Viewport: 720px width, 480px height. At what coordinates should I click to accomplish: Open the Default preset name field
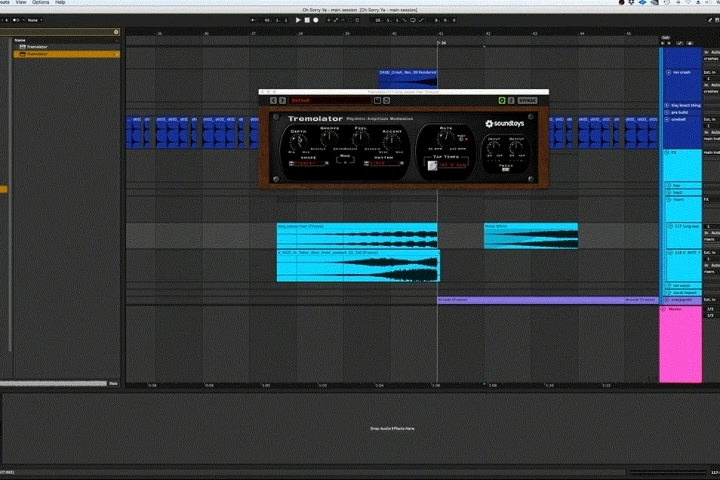tap(330, 101)
